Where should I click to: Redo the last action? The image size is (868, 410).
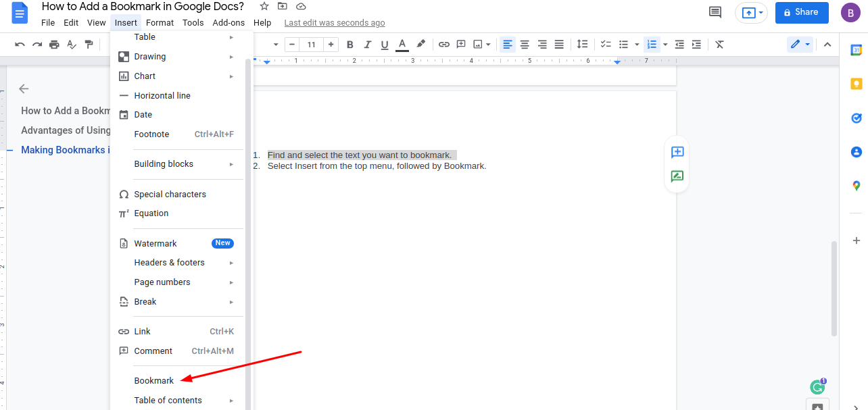(x=37, y=45)
